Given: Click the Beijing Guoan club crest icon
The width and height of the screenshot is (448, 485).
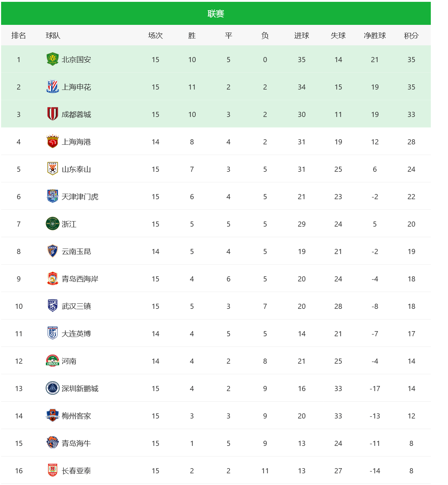Looking at the screenshot, I should (53, 59).
